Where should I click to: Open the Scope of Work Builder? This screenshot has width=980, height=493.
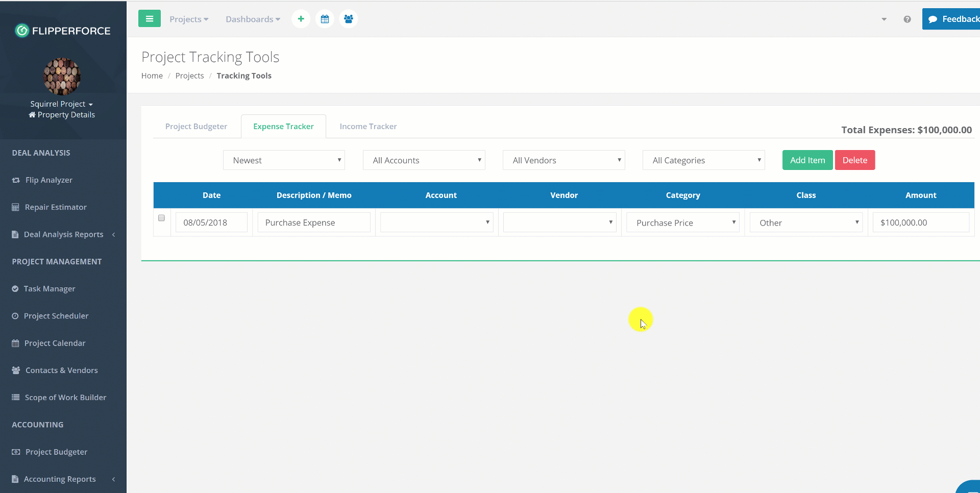(65, 397)
